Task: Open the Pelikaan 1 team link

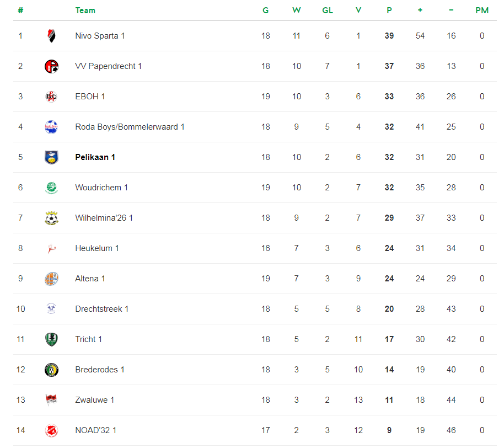Action: (x=95, y=157)
